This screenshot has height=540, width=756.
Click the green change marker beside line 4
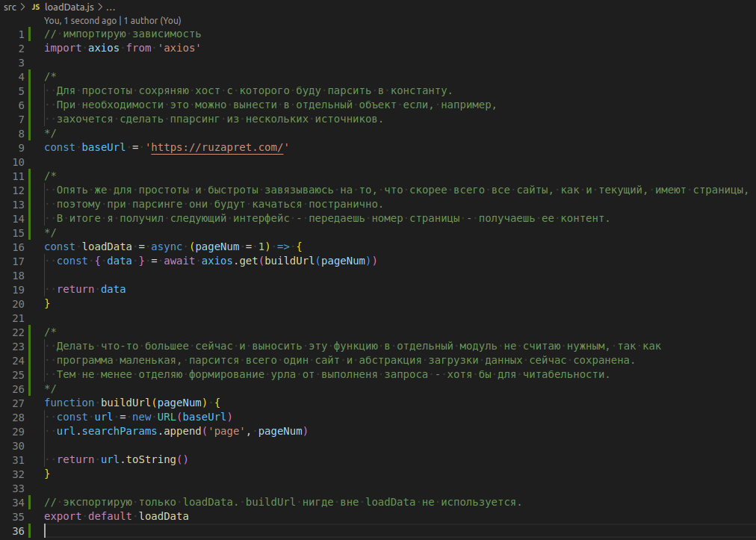click(x=30, y=76)
